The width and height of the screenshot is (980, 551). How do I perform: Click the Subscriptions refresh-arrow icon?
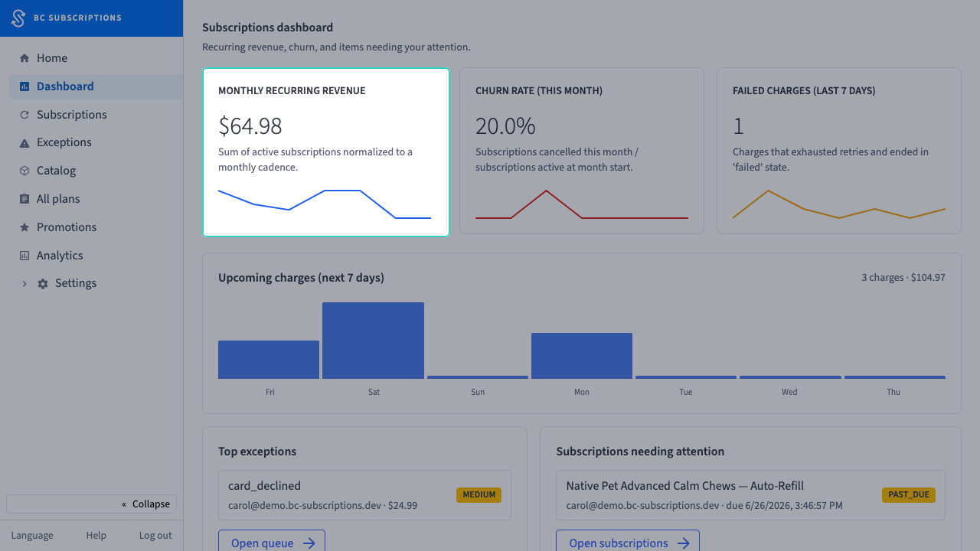(24, 115)
